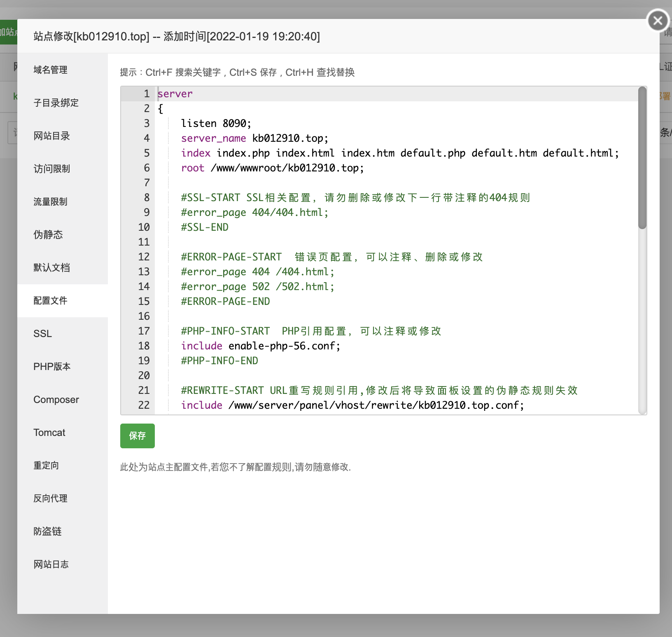Open the 网站日志 tab
Image resolution: width=672 pixels, height=637 pixels.
[x=63, y=564]
